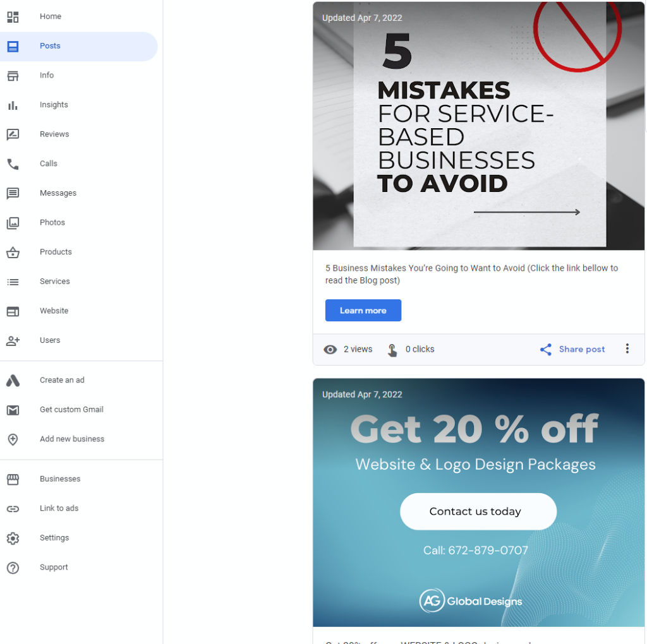647x644 pixels.
Task: Open the Settings gear icon
Action: pos(13,539)
